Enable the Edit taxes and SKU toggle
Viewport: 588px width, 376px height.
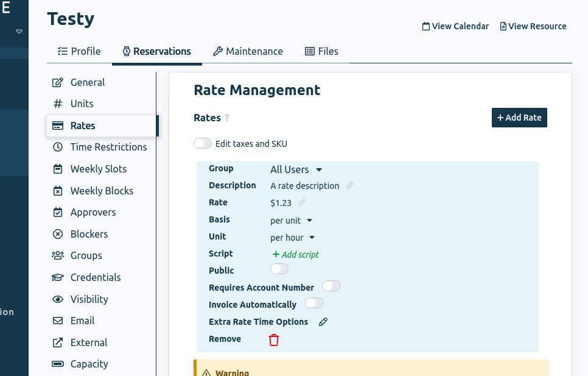pos(203,144)
